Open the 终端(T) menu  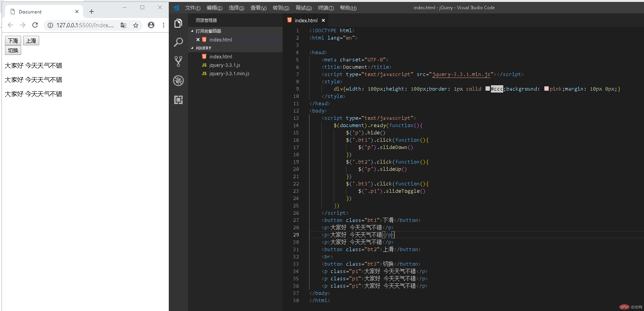pyautogui.click(x=326, y=8)
